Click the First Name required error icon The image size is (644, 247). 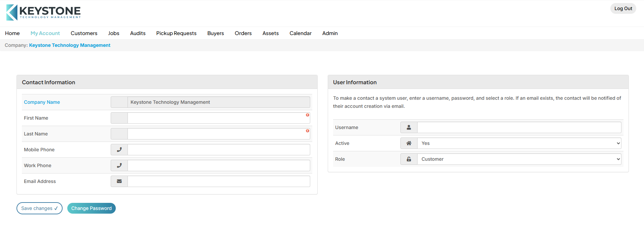coord(308,115)
